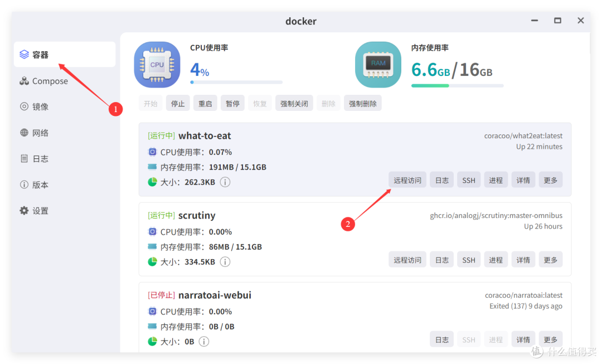Click the Compose cubes icon in sidebar
Screen dimensions: 602x364
point(24,81)
